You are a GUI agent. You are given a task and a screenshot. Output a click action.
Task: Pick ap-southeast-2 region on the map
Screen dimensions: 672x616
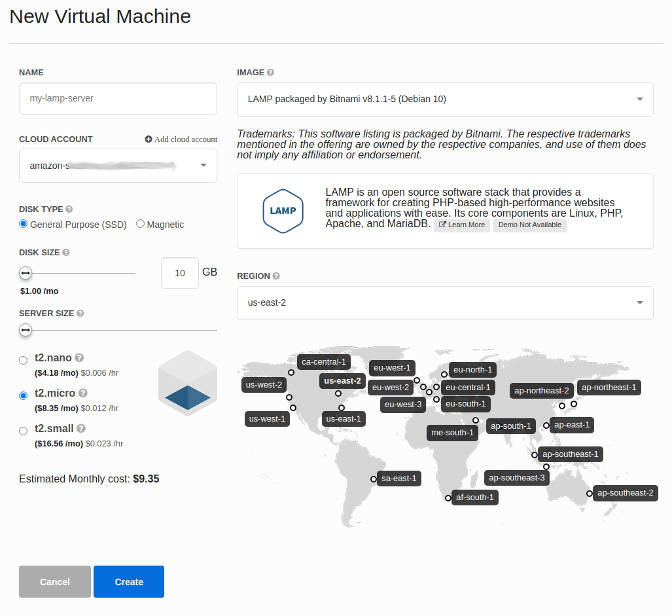tap(626, 493)
